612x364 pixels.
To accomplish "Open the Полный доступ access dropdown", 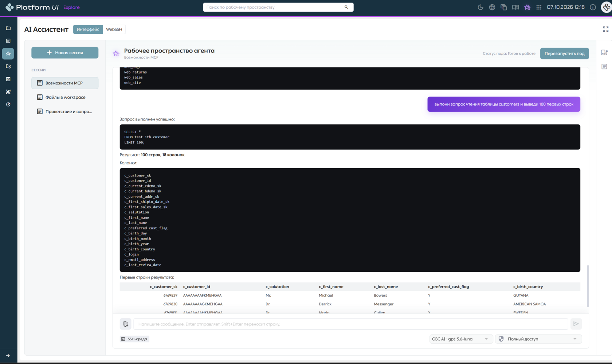I will point(538,339).
